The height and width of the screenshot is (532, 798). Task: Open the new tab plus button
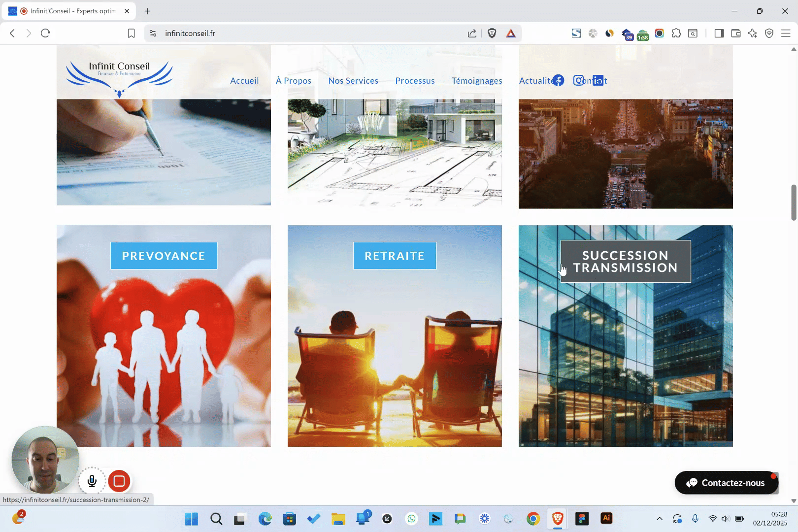coord(147,11)
